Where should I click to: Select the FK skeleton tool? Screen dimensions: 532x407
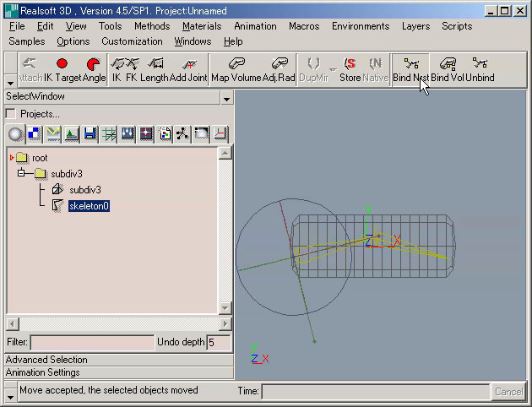pos(132,70)
